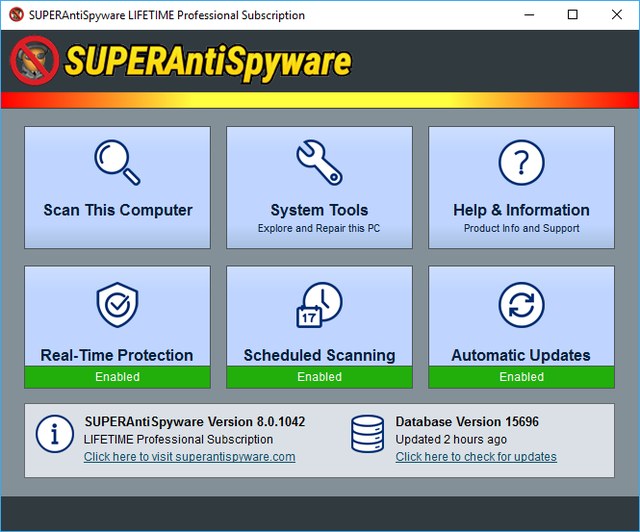The height and width of the screenshot is (532, 640).
Task: Open Scan This Computer label
Action: (117, 210)
